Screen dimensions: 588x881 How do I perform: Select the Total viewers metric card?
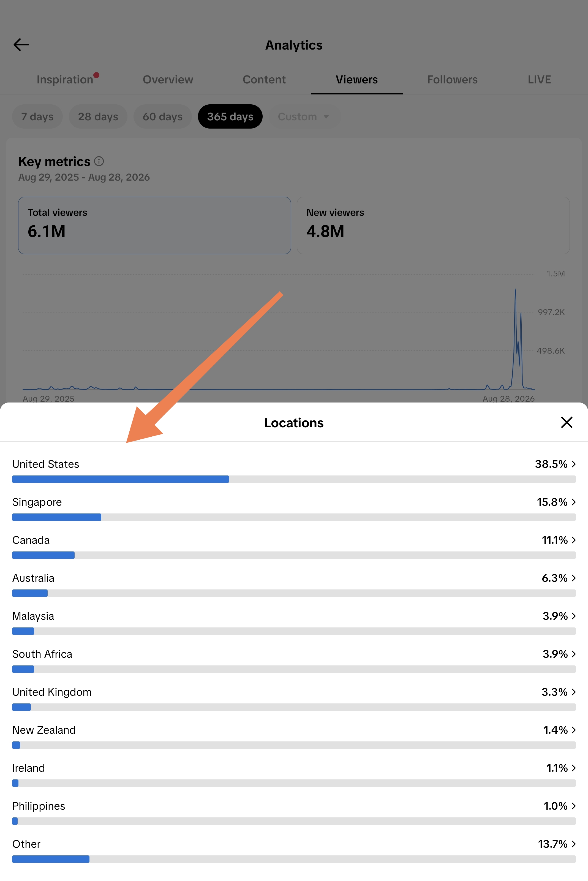click(154, 225)
